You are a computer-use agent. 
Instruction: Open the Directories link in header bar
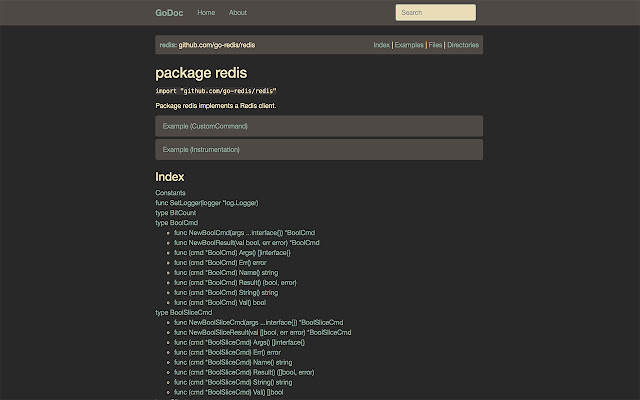click(463, 45)
